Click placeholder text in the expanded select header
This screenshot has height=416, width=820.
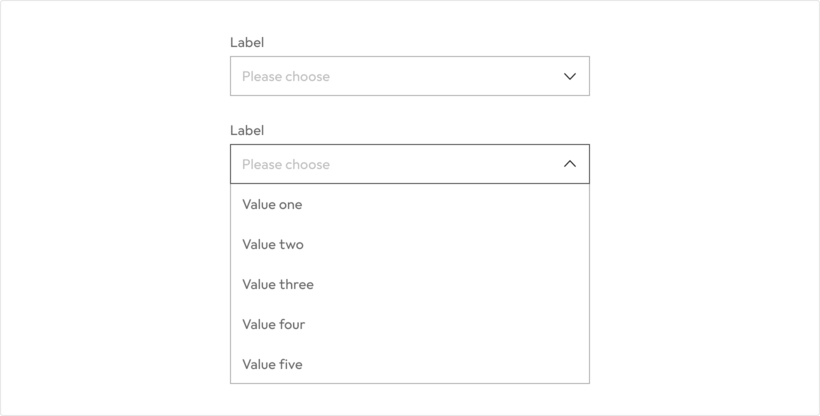[x=286, y=164]
